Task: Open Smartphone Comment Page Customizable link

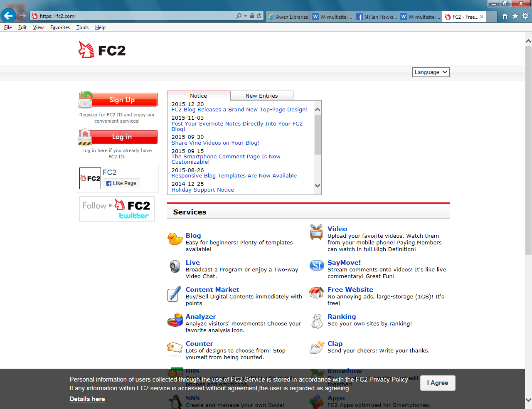Action: pos(226,159)
